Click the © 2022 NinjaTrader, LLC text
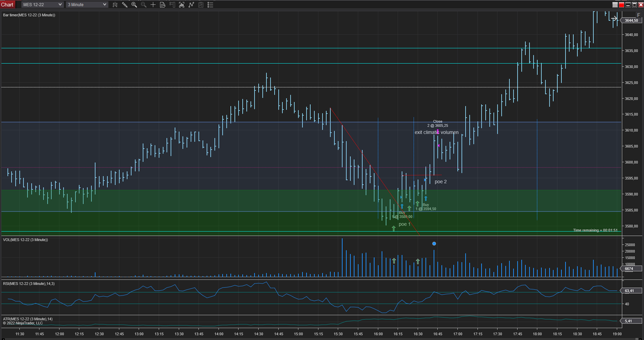644x340 pixels. coord(23,323)
